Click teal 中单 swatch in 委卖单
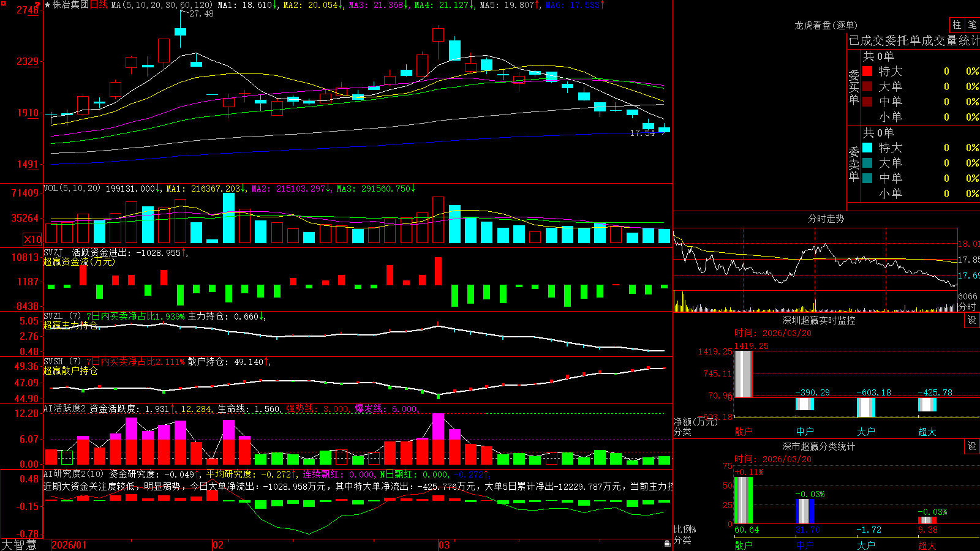Image resolution: width=980 pixels, height=551 pixels. (x=867, y=178)
